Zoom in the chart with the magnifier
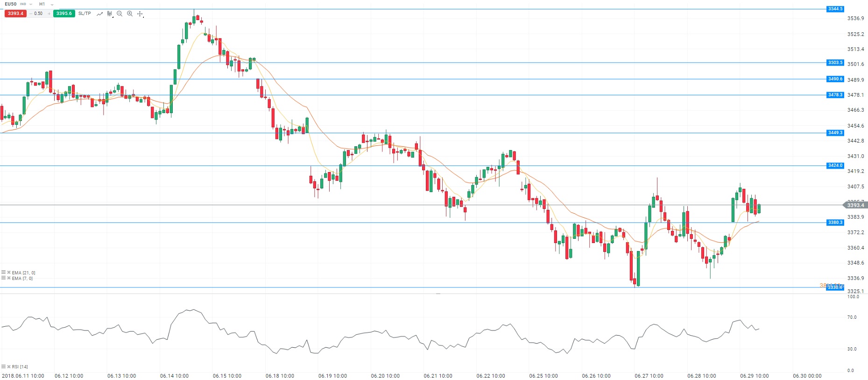 click(130, 14)
